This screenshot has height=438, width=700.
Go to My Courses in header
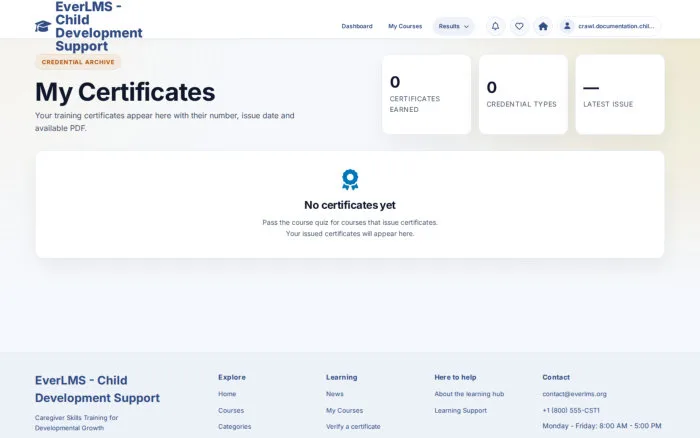(405, 26)
